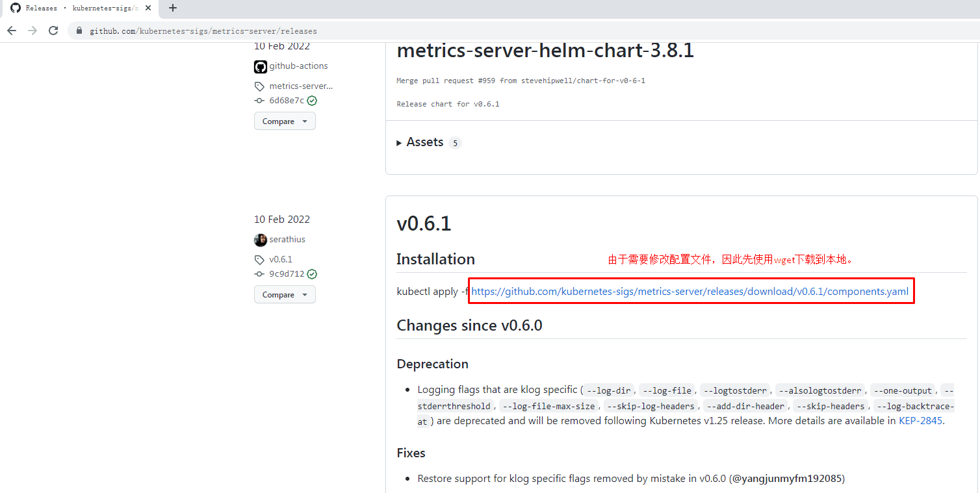This screenshot has height=493, width=980.
Task: Click the @yangjunmyfm192085 mention
Action: 786,479
